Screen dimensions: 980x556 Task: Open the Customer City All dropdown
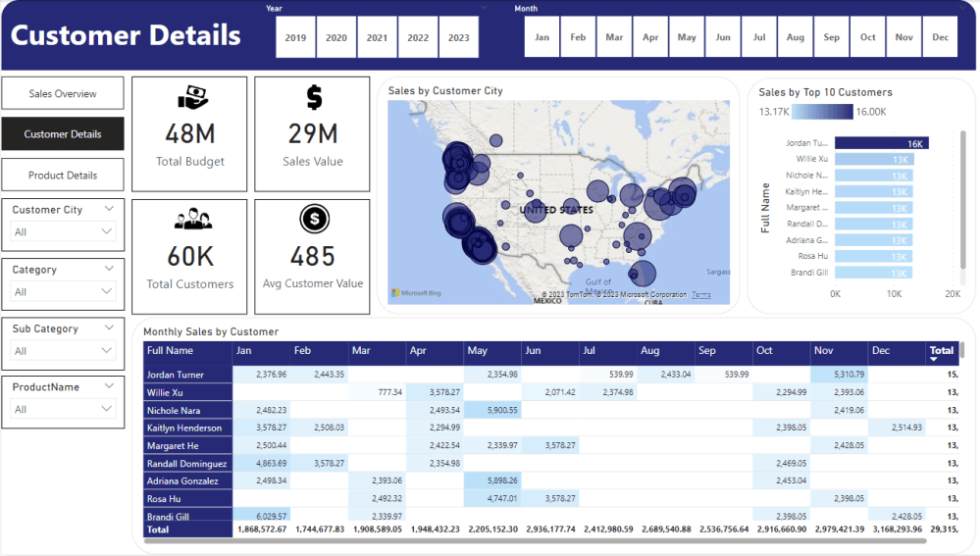click(x=63, y=231)
